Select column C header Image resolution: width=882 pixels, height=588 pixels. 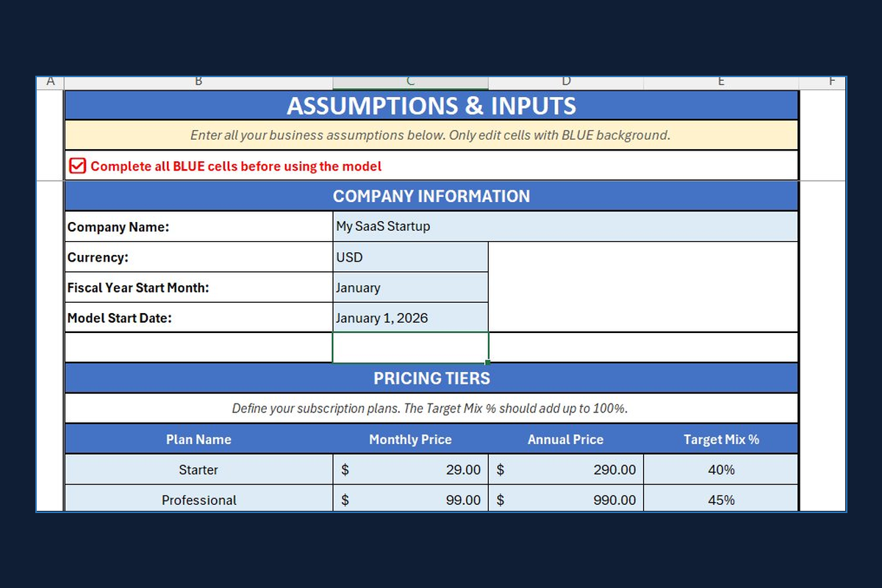click(410, 82)
